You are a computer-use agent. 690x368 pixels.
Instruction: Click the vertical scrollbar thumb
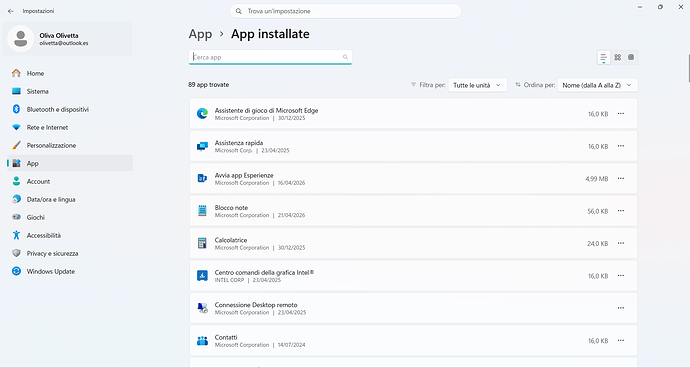pyautogui.click(x=688, y=67)
